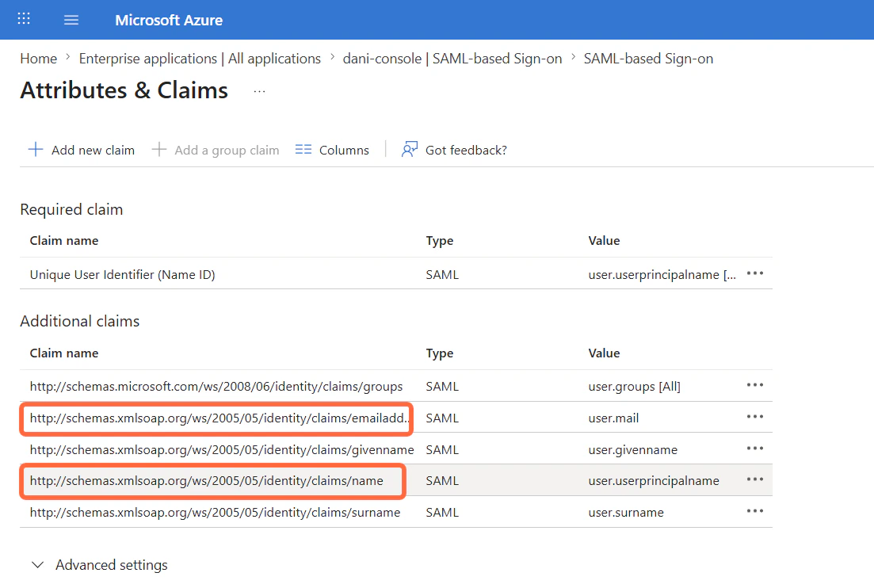The image size is (874, 588).
Task: Click SAML type in the claims/groups row
Action: [442, 386]
